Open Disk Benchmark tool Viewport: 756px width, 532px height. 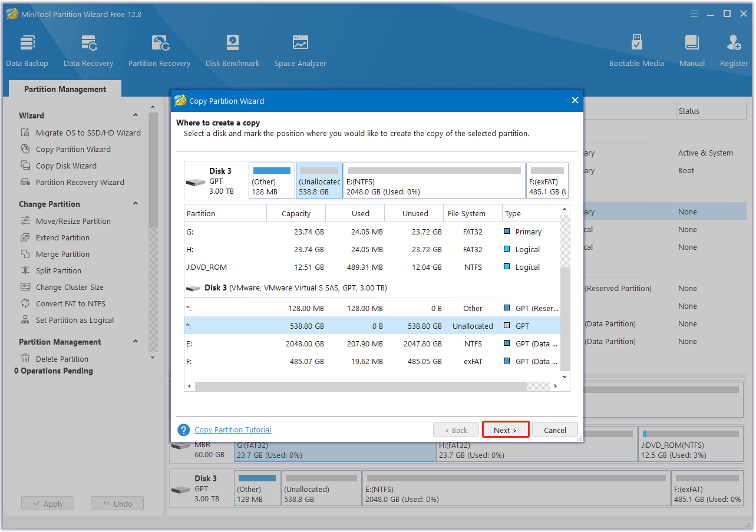233,51
